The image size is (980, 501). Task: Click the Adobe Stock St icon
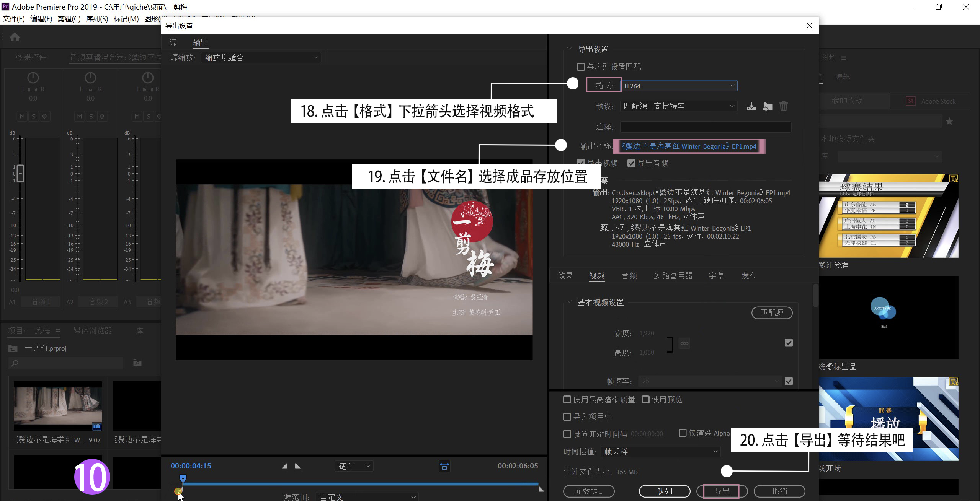[x=911, y=101]
